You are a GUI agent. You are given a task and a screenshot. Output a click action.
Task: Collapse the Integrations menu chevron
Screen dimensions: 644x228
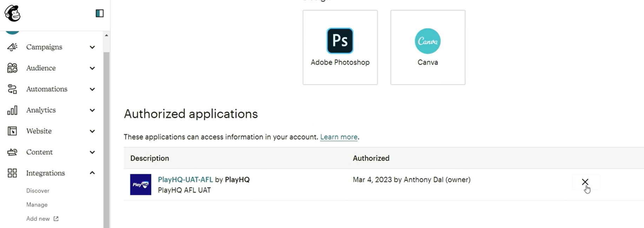tap(92, 173)
